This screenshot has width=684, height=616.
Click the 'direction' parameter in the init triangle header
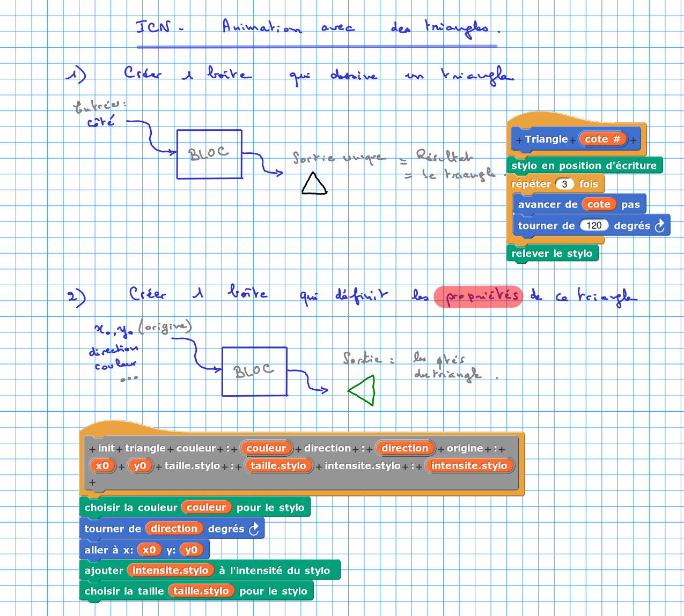[x=404, y=448]
